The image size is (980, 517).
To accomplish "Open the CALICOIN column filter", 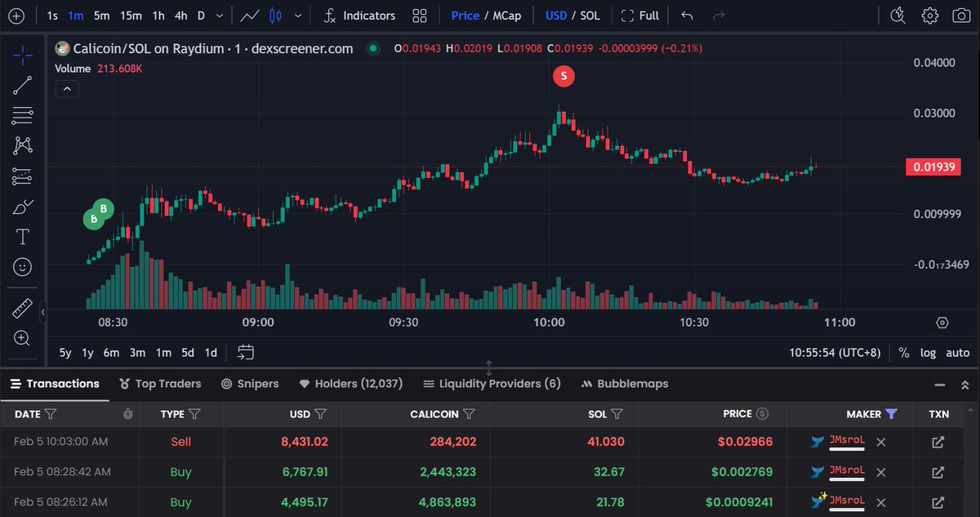I will pyautogui.click(x=469, y=414).
